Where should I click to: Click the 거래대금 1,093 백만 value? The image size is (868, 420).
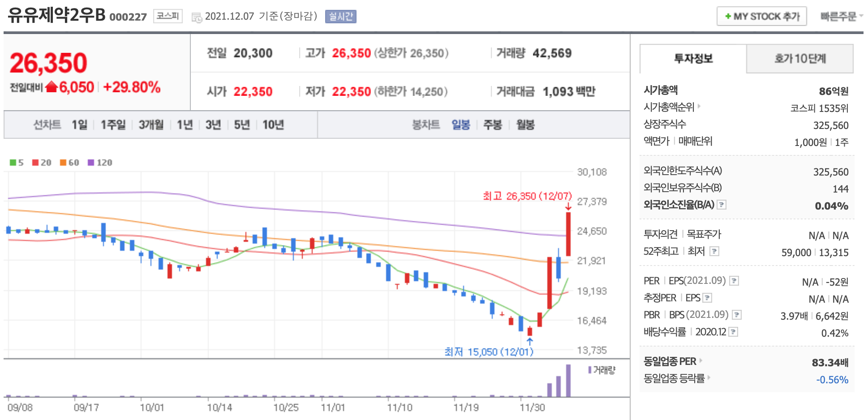569,91
